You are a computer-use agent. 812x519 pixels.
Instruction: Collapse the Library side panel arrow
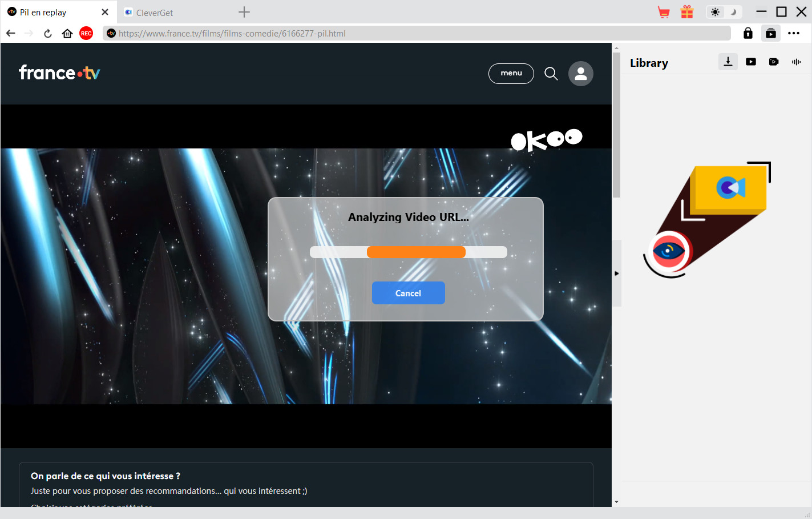[x=616, y=273]
